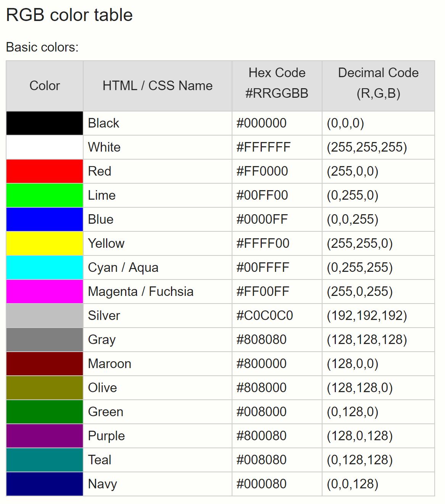The width and height of the screenshot is (445, 504).
Task: Click the olive color swatch
Action: [45, 388]
